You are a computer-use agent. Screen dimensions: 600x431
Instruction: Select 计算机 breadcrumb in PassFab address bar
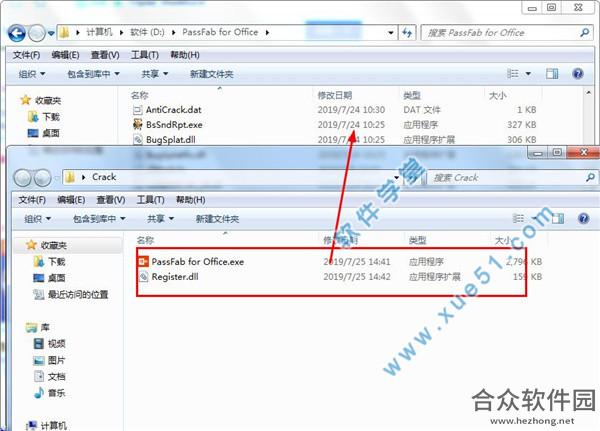click(x=99, y=32)
